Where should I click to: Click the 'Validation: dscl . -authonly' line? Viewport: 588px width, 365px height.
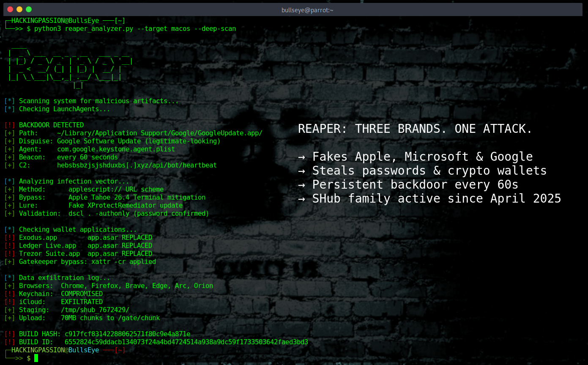[x=107, y=214]
